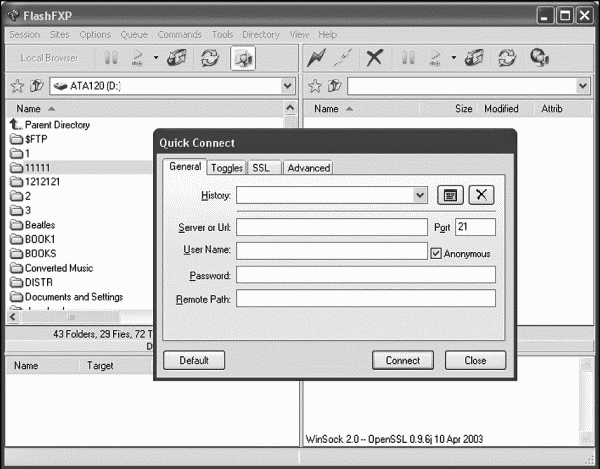Click the Disconnect icon in remote toolbar
The height and width of the screenshot is (469, 600).
[342, 58]
